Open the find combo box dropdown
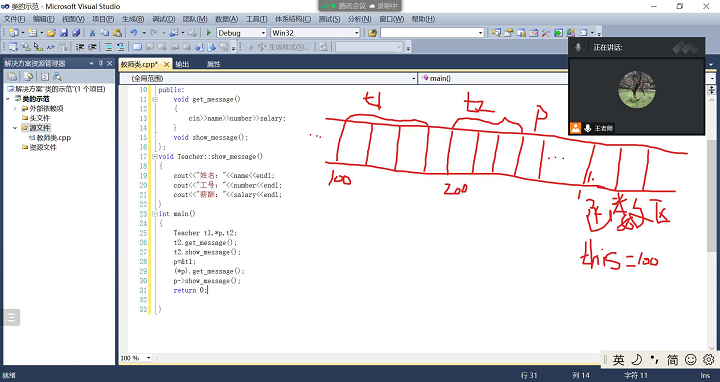This screenshot has height=382, width=720. pyautogui.click(x=480, y=33)
